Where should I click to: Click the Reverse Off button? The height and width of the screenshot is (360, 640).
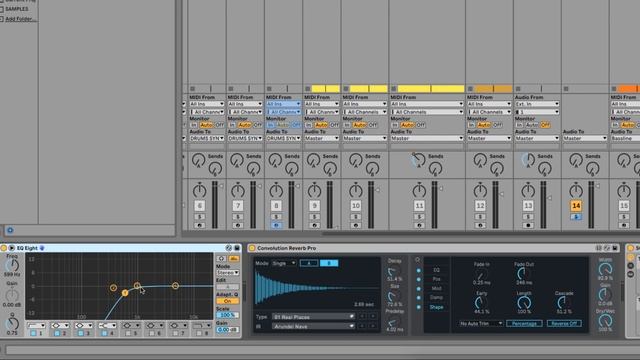(564, 323)
